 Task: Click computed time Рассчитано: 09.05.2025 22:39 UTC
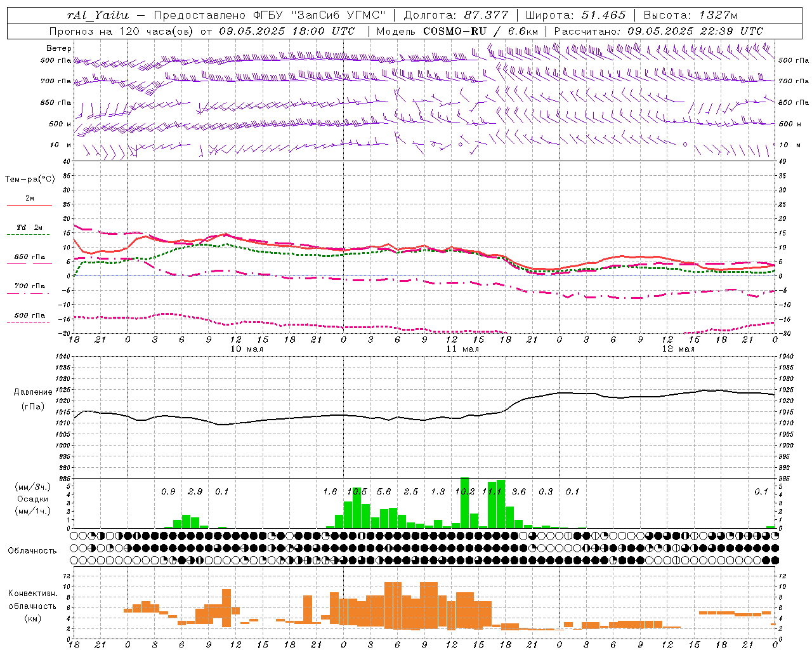click(x=658, y=31)
